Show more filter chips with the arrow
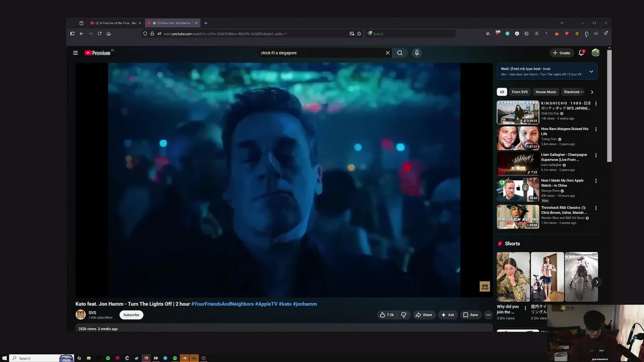 click(x=592, y=92)
